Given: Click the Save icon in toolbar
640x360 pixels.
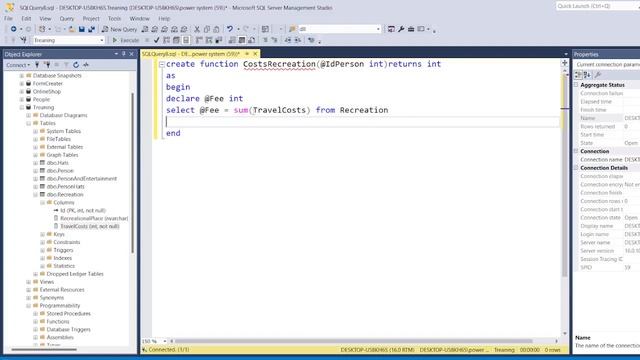Looking at the screenshot, I should [x=82, y=29].
